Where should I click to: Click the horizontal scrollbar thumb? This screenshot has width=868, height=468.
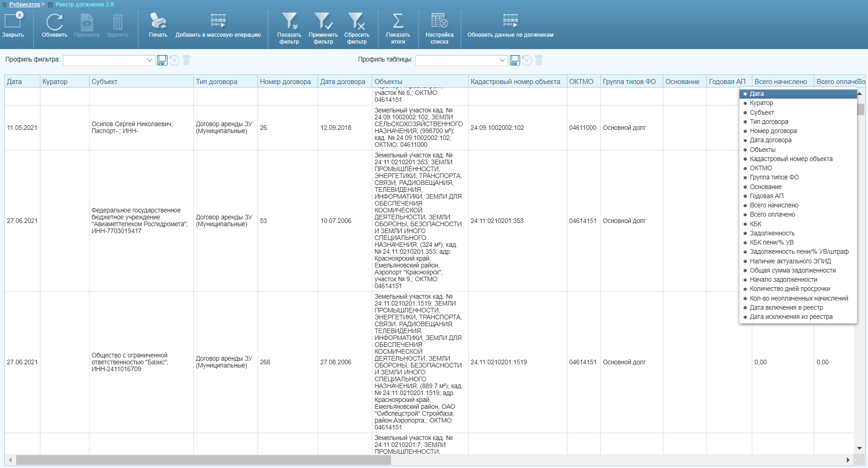[203, 460]
